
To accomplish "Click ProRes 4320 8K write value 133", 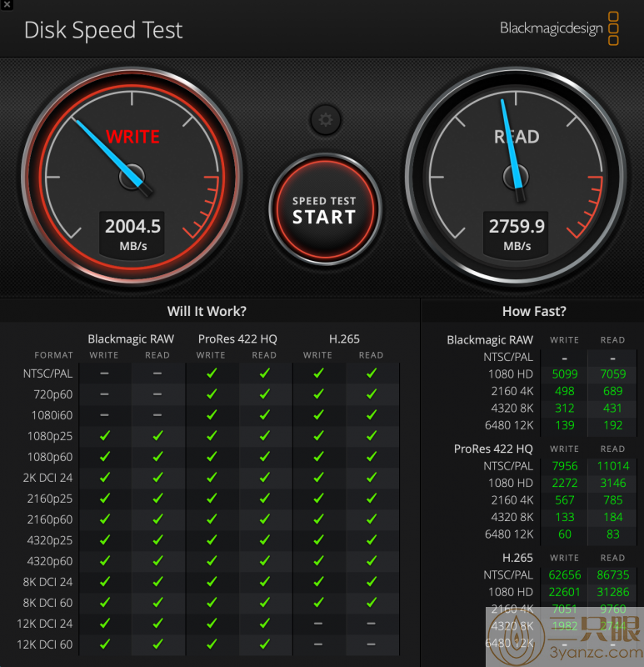I will click(x=565, y=517).
